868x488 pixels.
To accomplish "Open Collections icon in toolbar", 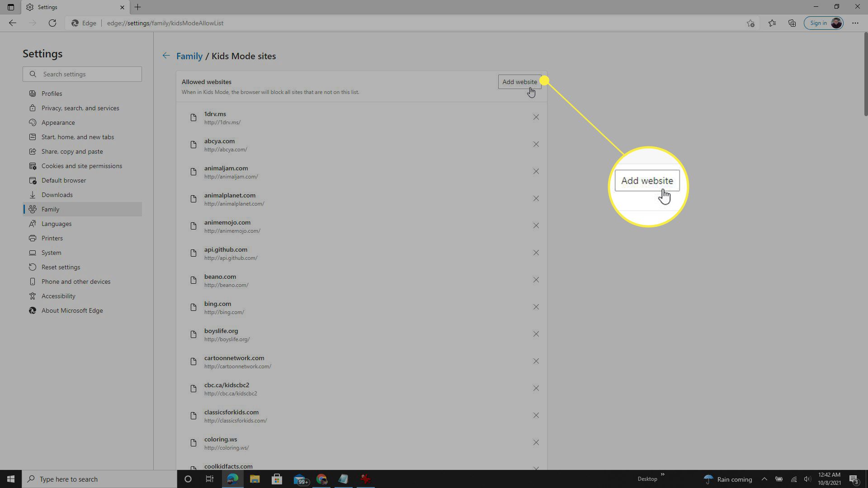I will (792, 23).
